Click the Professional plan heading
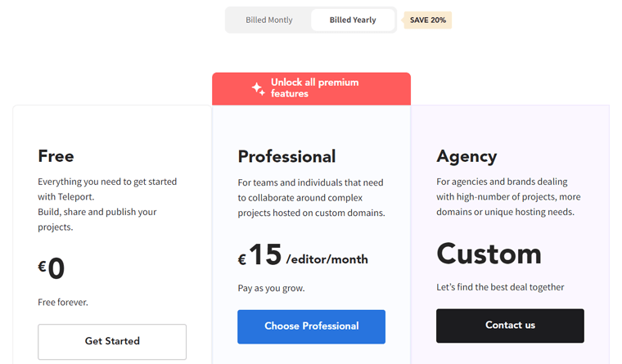Screen dimensions: 622x364 286,156
